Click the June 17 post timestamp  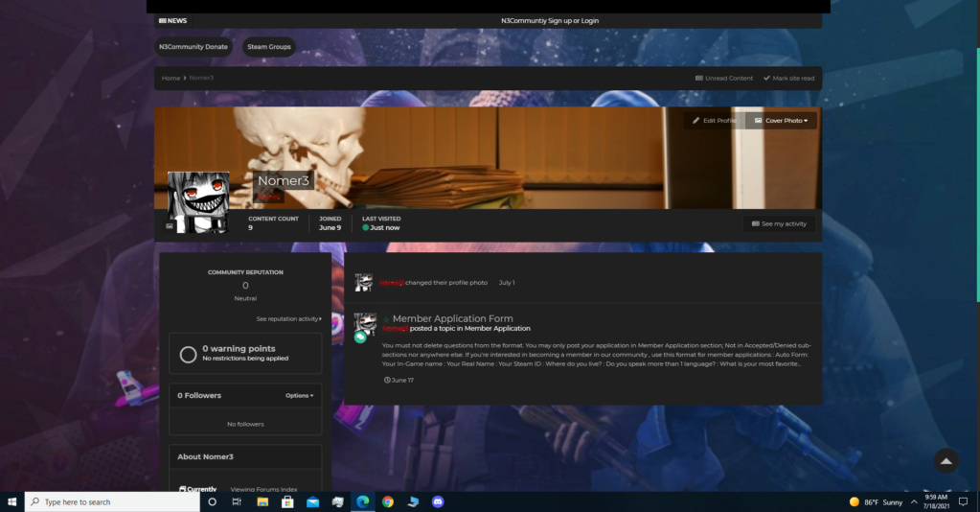click(x=399, y=380)
